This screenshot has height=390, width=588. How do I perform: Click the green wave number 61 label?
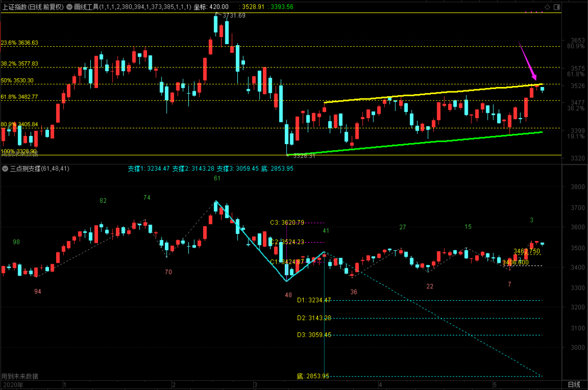click(217, 178)
